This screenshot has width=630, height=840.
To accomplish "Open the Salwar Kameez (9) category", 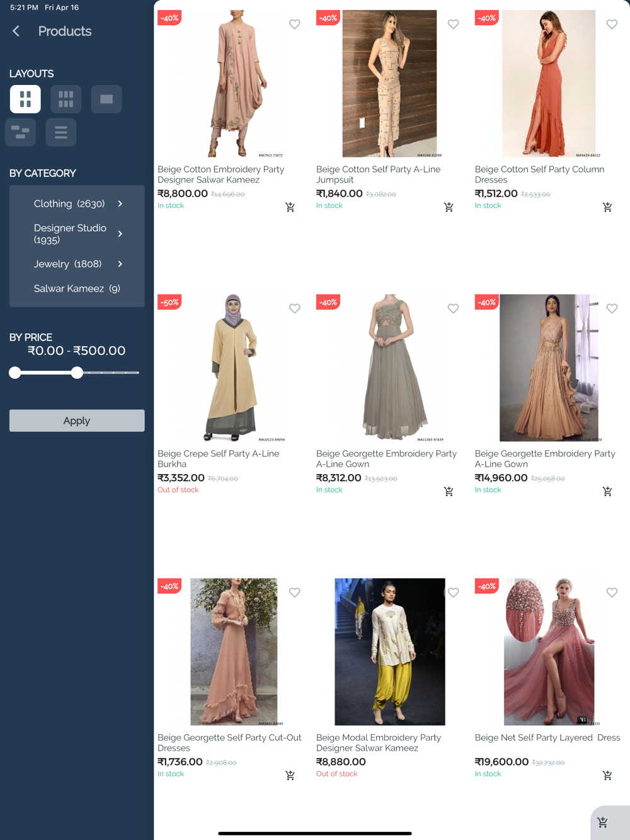I will point(77,288).
